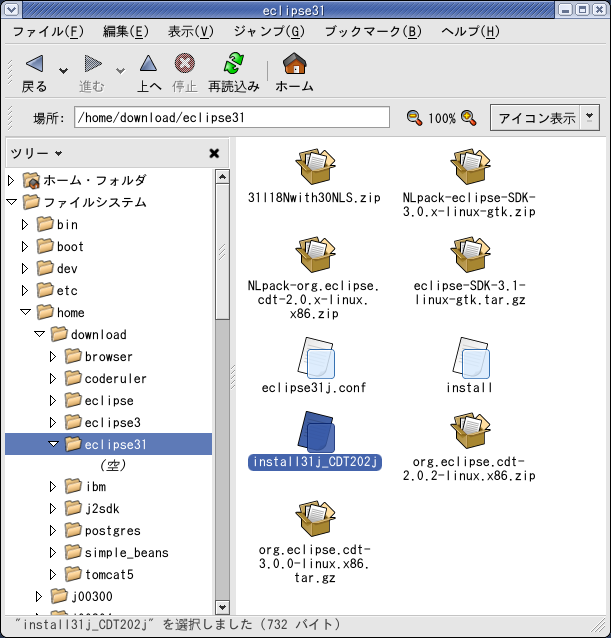Collapse ファイルシステム tree node
This screenshot has height=638, width=611.
[11, 202]
